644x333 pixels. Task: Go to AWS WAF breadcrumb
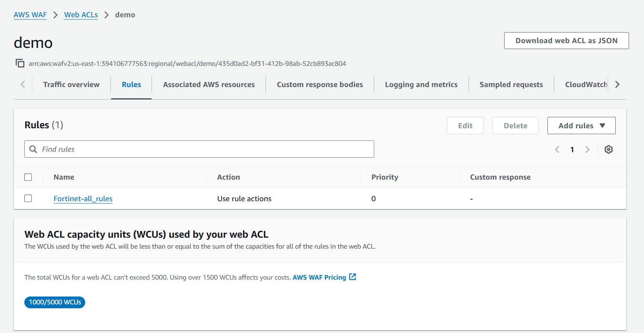(x=30, y=15)
